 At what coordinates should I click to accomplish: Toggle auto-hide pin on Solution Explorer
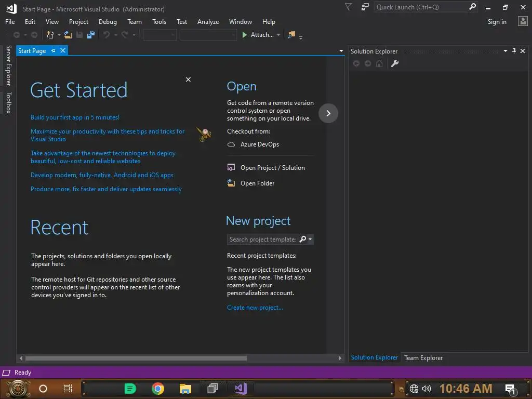514,51
